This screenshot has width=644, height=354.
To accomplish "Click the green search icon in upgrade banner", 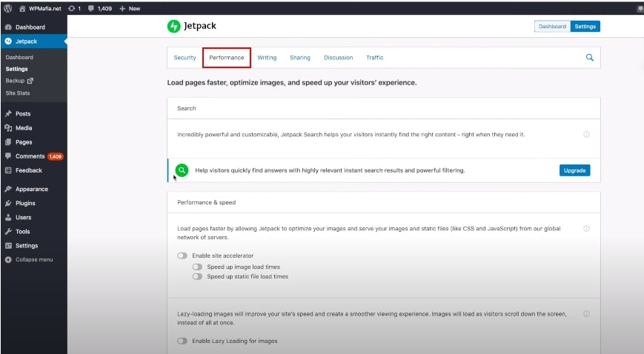I will [x=182, y=170].
